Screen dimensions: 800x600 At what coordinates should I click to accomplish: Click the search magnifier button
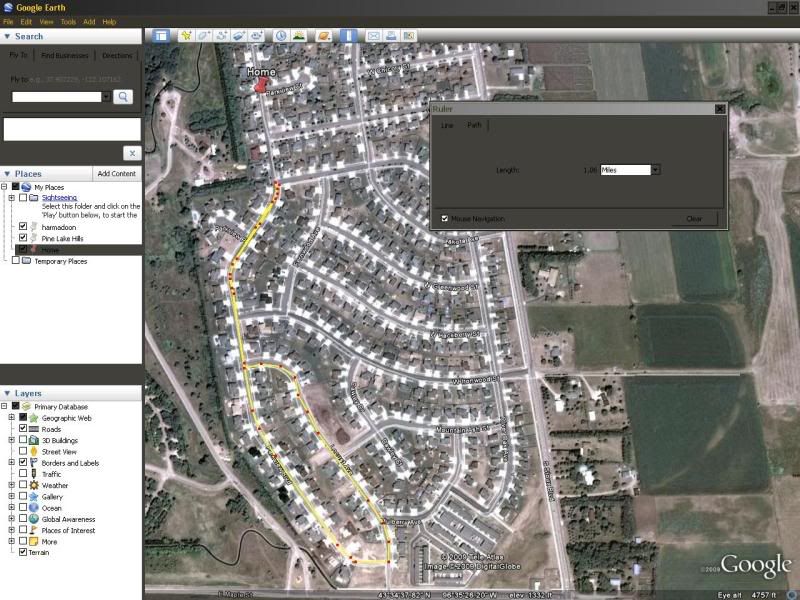click(x=123, y=97)
